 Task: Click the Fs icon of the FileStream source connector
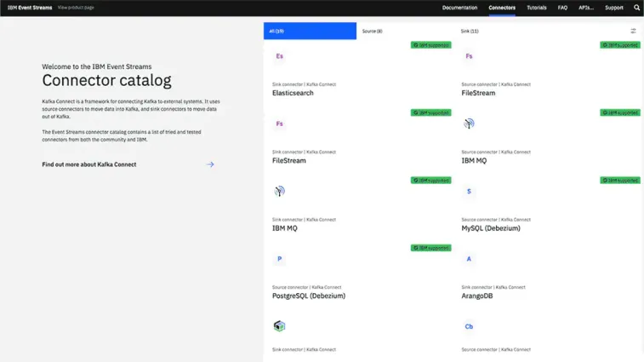[469, 56]
